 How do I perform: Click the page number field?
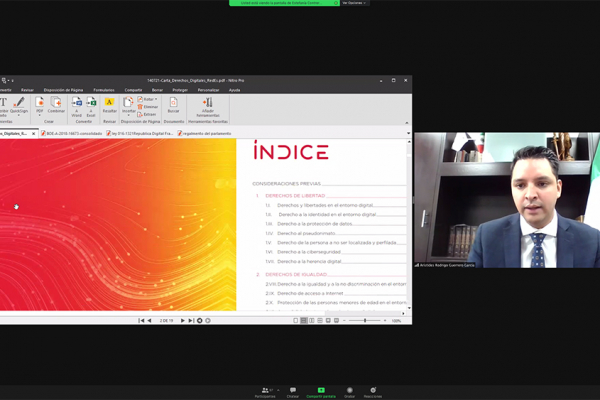[166, 320]
